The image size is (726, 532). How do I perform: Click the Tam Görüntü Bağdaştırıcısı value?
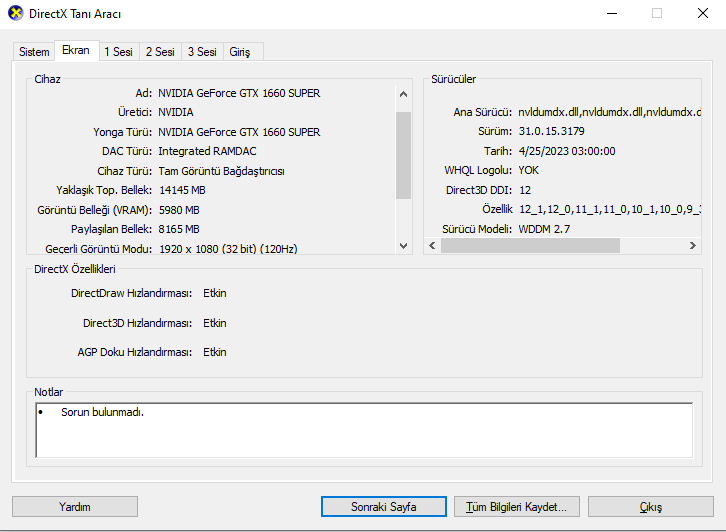click(x=221, y=171)
